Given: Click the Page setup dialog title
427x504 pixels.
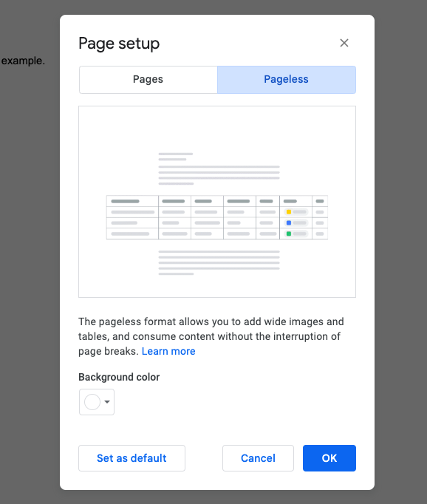Looking at the screenshot, I should (x=119, y=44).
